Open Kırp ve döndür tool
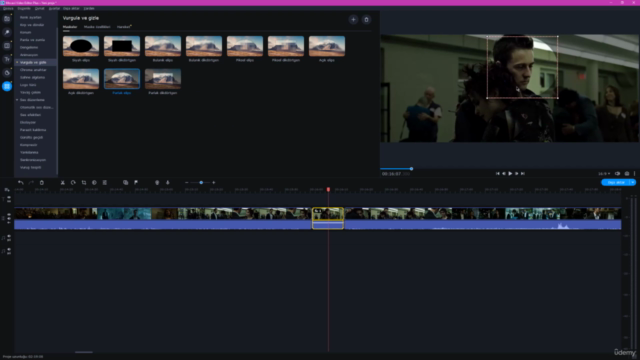This screenshot has width=640, height=360. click(x=32, y=25)
